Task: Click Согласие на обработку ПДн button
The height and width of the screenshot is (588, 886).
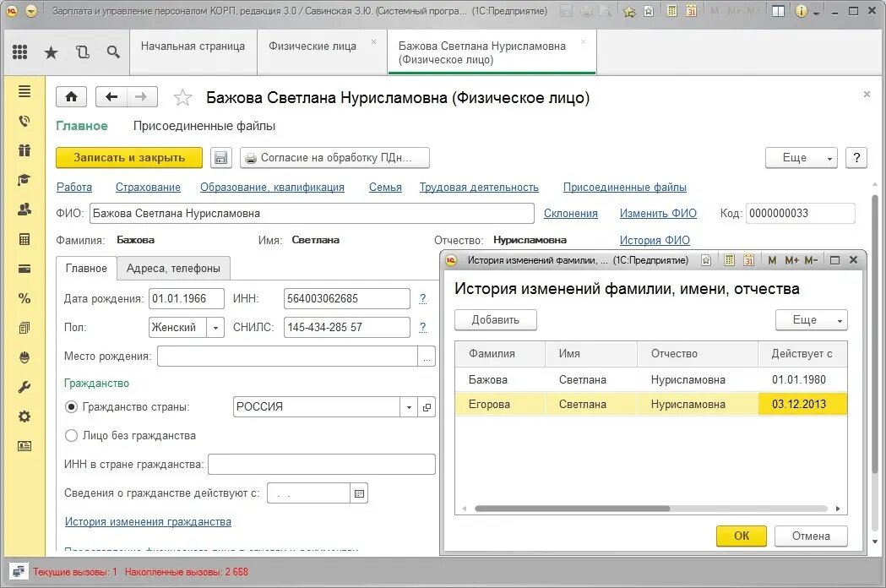Action: point(334,158)
